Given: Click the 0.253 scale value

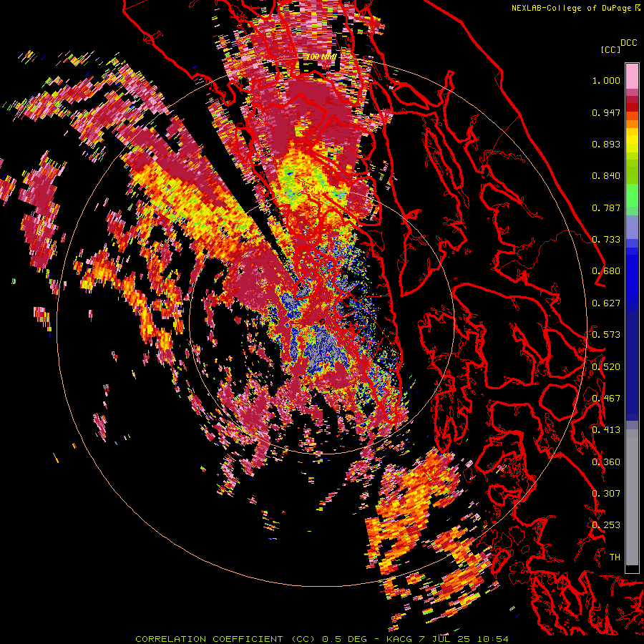Looking at the screenshot, I should 606,525.
